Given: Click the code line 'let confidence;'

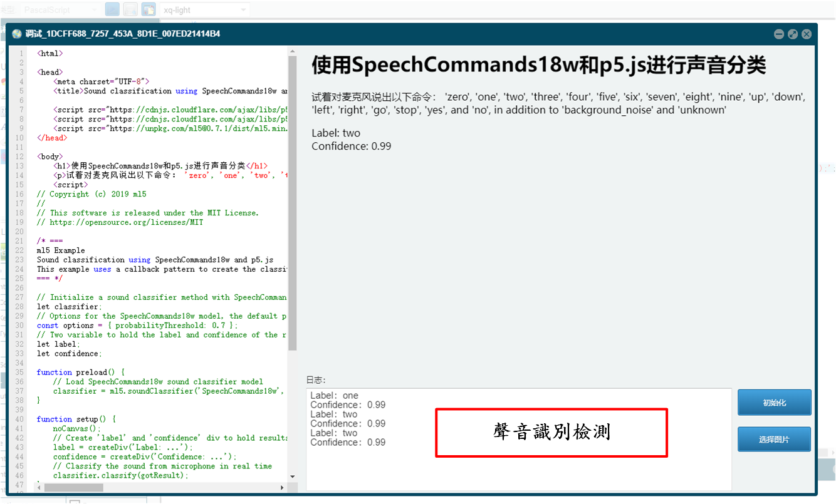Looking at the screenshot, I should coord(69,354).
